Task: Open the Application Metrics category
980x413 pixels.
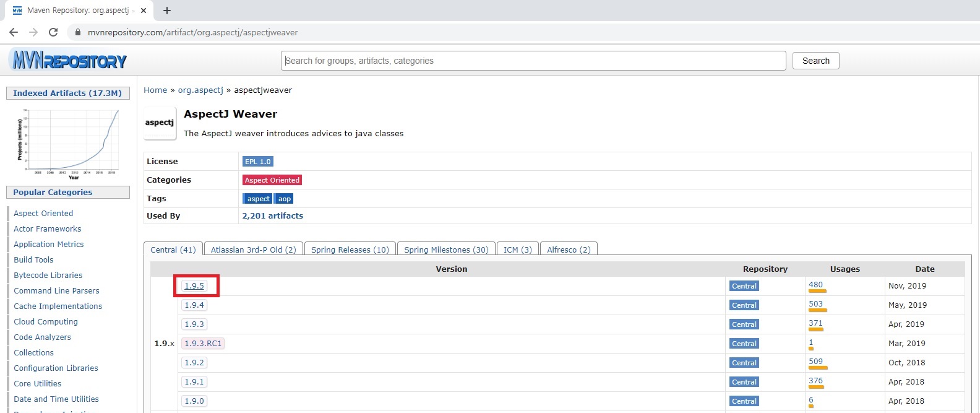Action: tap(49, 244)
